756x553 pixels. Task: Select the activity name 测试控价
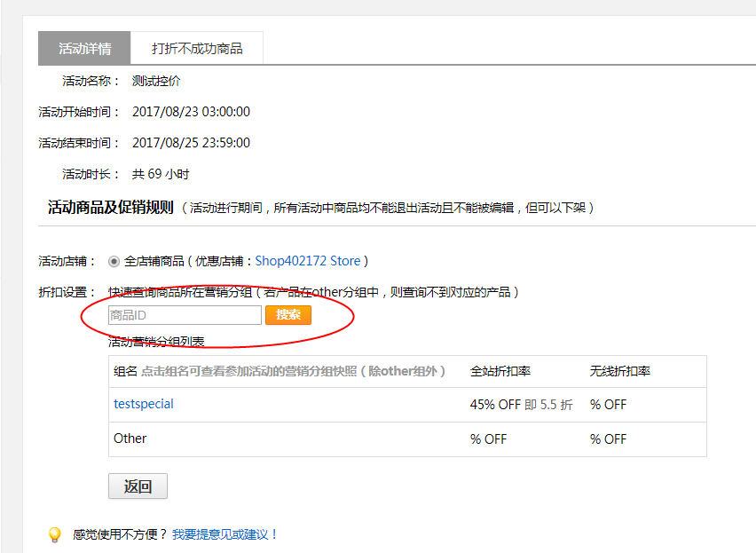(156, 81)
